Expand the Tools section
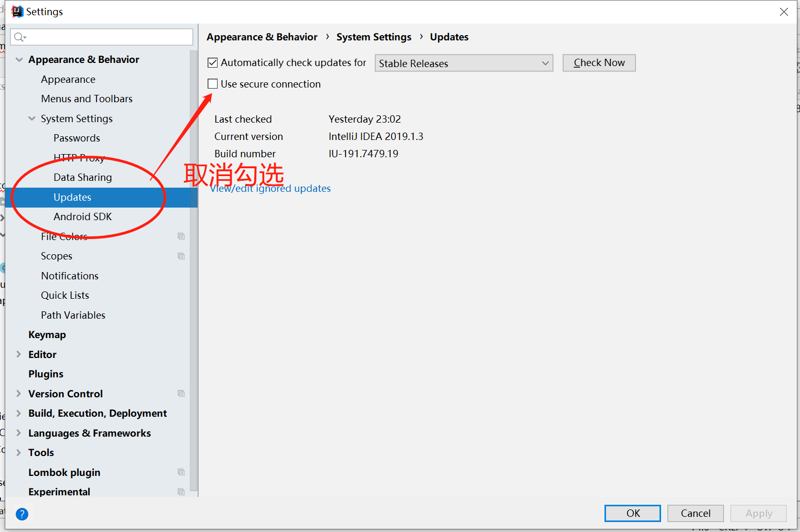The image size is (800, 532). 19,453
